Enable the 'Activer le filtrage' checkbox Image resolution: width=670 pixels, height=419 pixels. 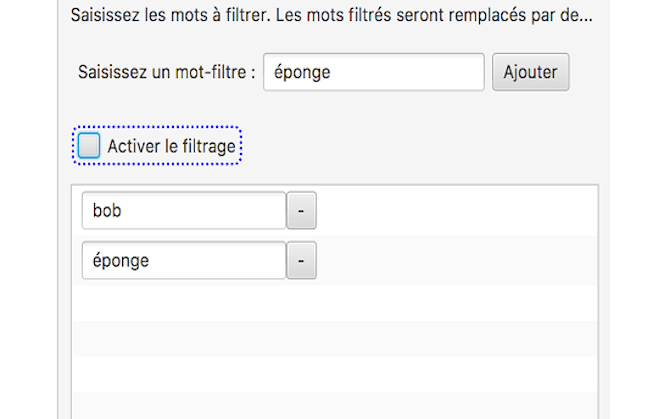tap(89, 147)
